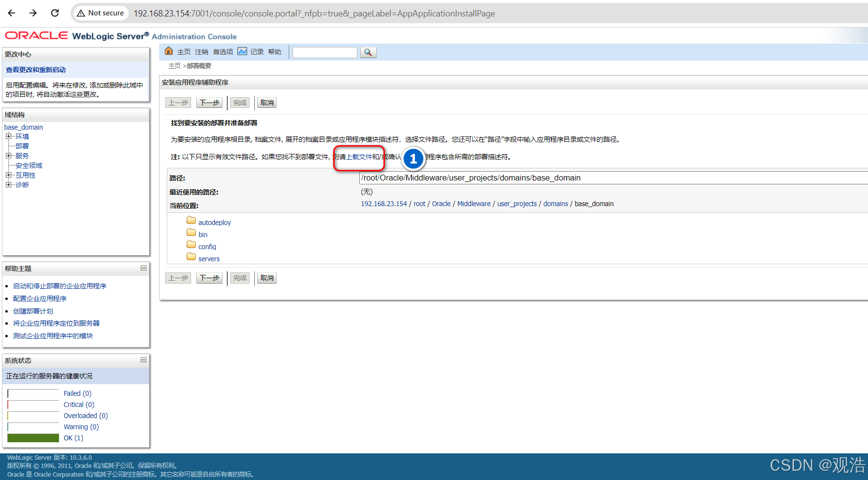
Task: Click the bottom 上一步 button
Action: click(178, 278)
